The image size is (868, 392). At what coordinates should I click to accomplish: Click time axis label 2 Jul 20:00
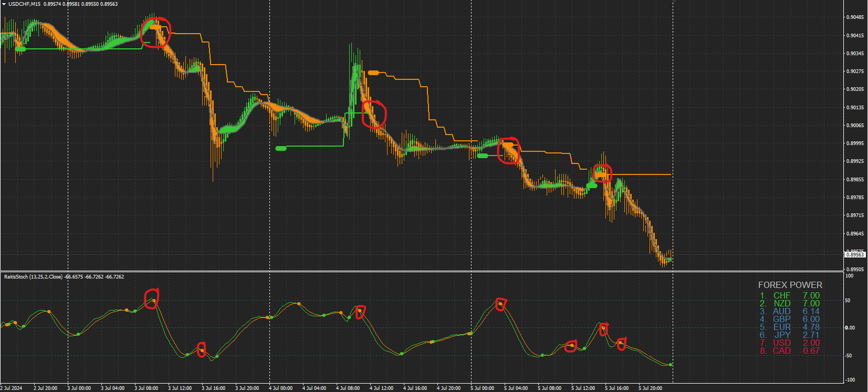[x=46, y=388]
